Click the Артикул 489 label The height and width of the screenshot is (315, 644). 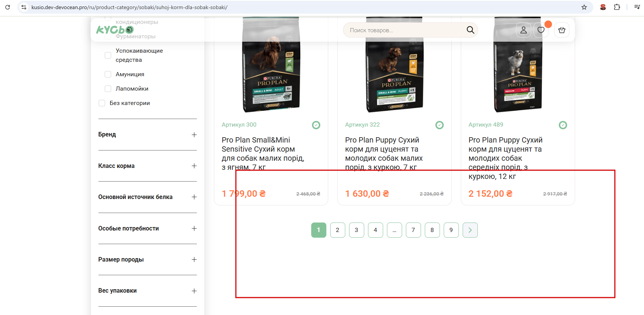486,125
